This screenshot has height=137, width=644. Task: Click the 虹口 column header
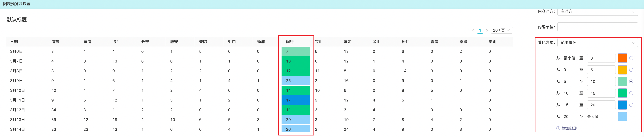pyautogui.click(x=232, y=42)
